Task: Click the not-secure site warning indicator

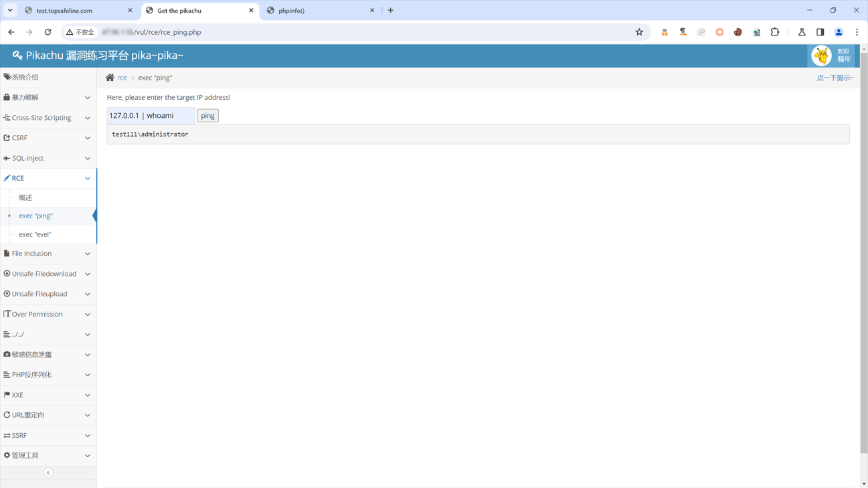Action: [x=80, y=32]
